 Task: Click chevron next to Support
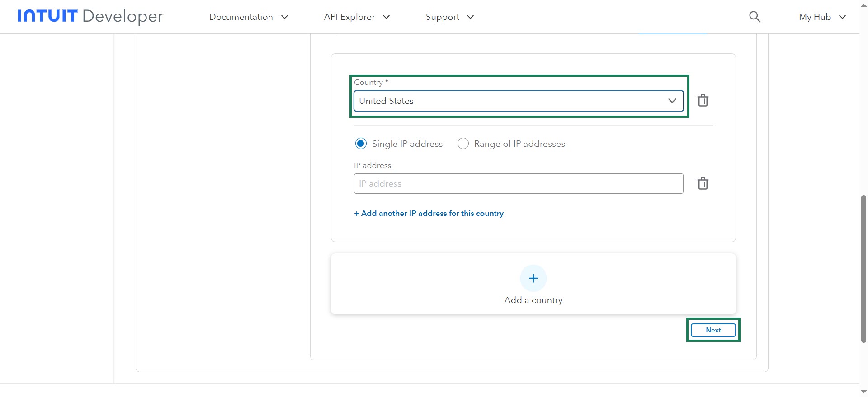tap(471, 17)
